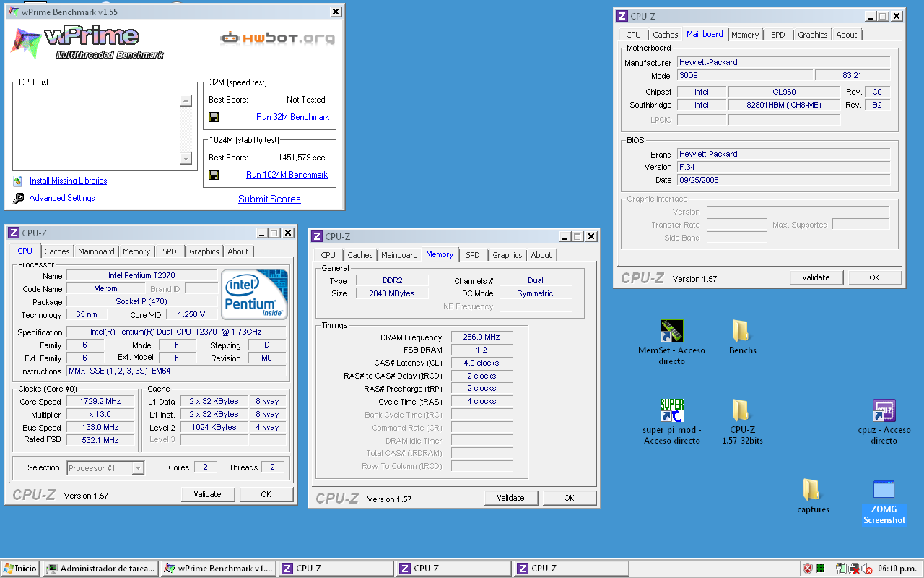Click Channels # value Dual

coord(536,280)
